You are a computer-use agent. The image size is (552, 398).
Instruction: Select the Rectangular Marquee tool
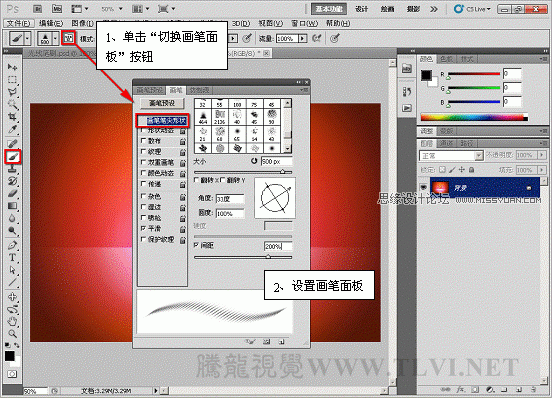click(12, 80)
